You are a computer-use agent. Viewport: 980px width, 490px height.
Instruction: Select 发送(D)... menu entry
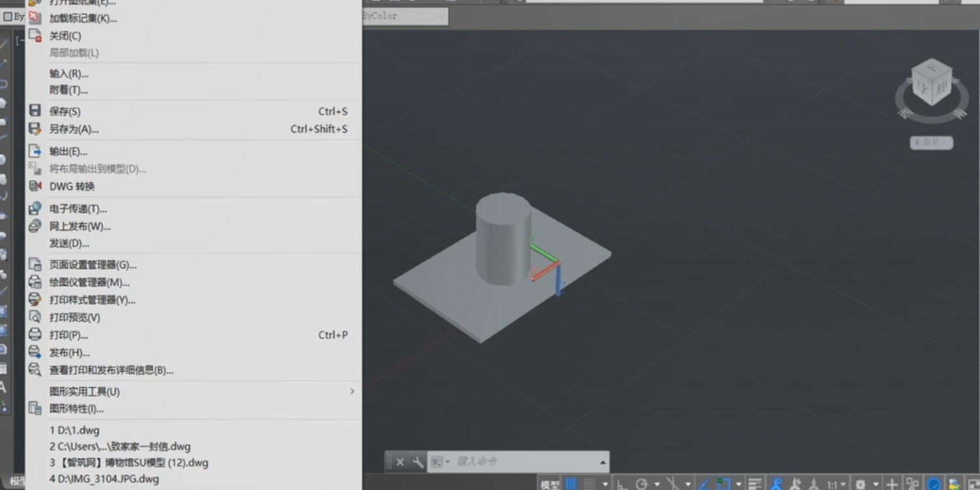(x=70, y=243)
